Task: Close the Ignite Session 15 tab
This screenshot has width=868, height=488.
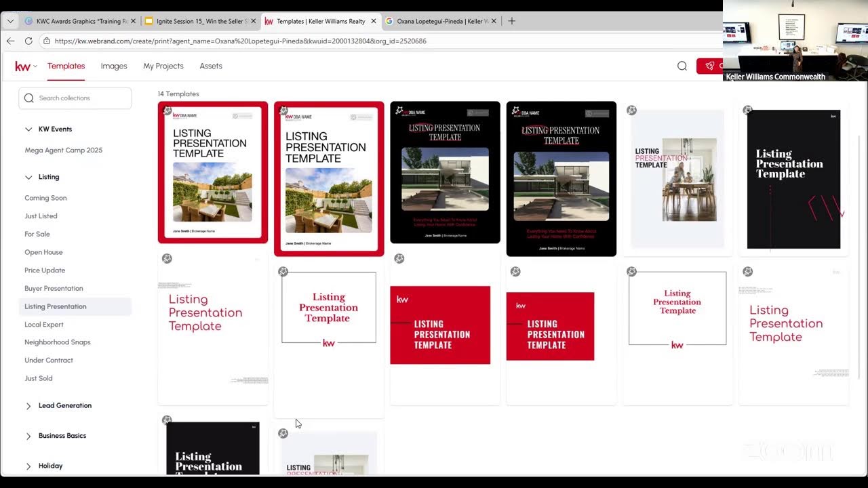Action: 254,21
